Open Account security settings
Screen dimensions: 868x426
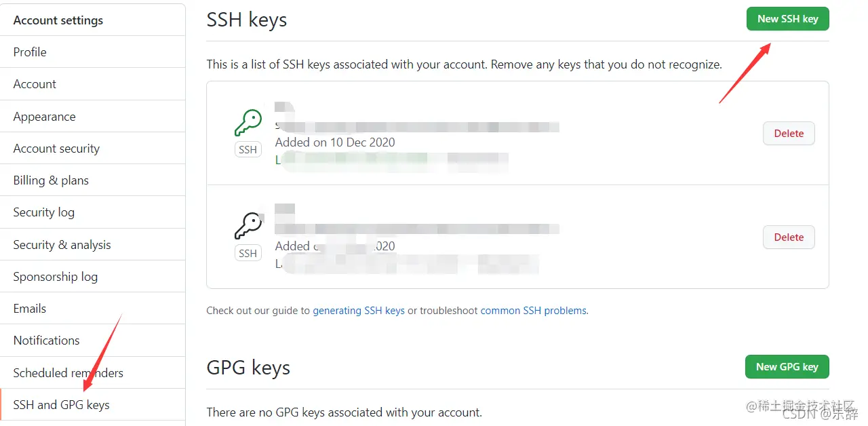56,149
